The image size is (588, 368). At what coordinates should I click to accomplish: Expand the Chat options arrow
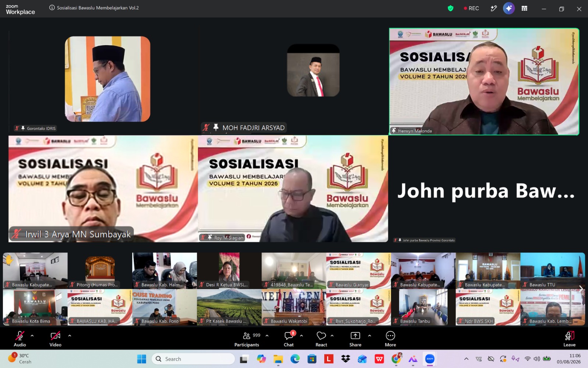point(302,336)
